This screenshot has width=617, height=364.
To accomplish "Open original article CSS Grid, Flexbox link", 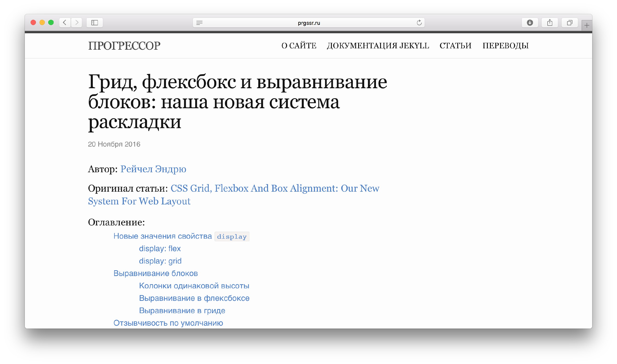I will point(234,195).
